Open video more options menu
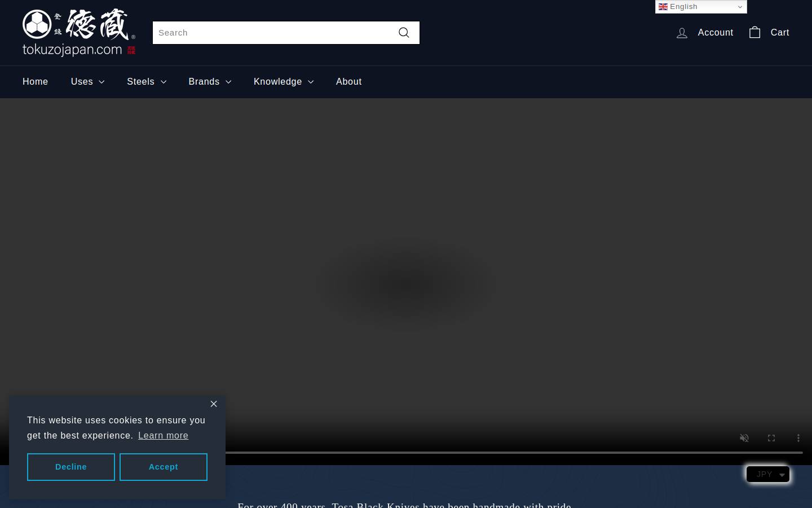Image resolution: width=812 pixels, height=508 pixels. point(798,438)
